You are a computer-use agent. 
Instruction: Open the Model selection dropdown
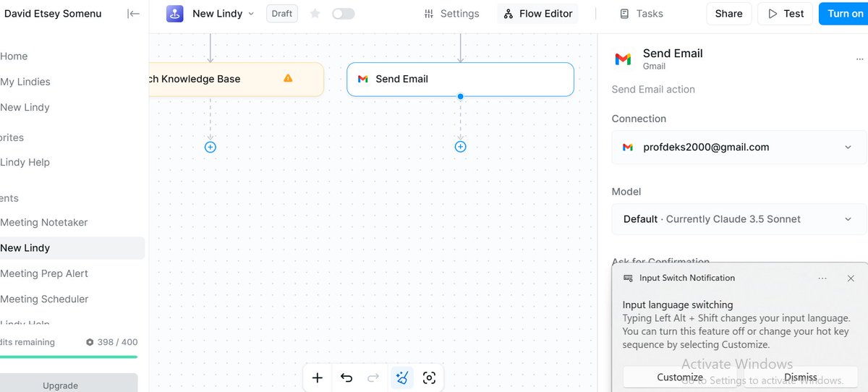coord(739,218)
